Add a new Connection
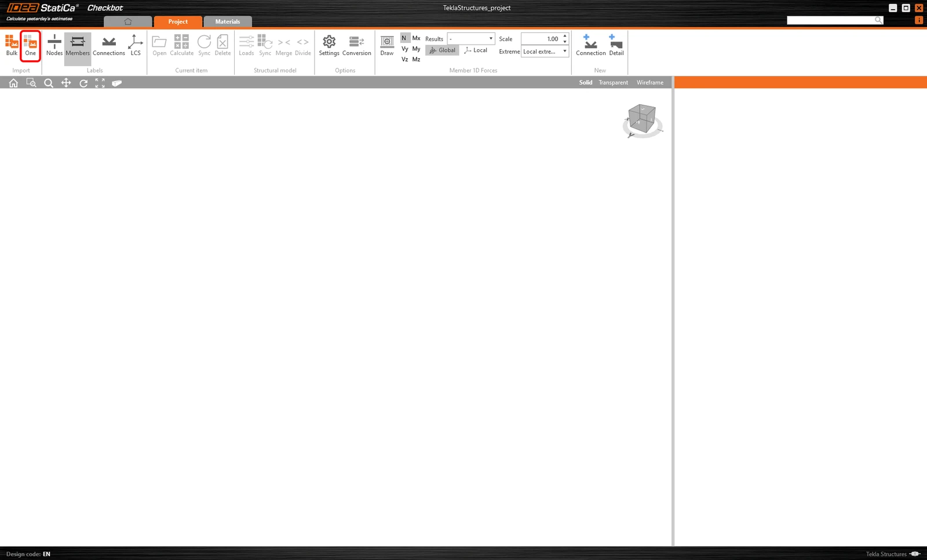This screenshot has height=560, width=927. (x=590, y=46)
